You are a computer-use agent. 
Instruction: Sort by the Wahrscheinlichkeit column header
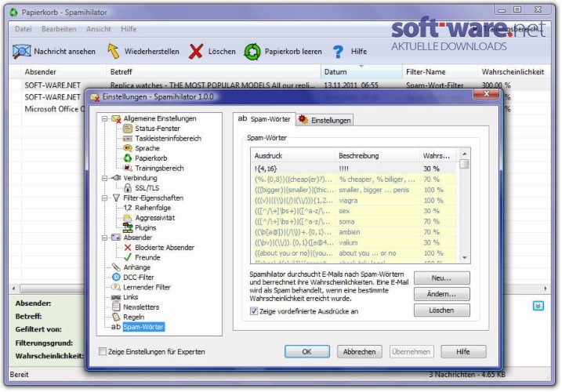(513, 71)
